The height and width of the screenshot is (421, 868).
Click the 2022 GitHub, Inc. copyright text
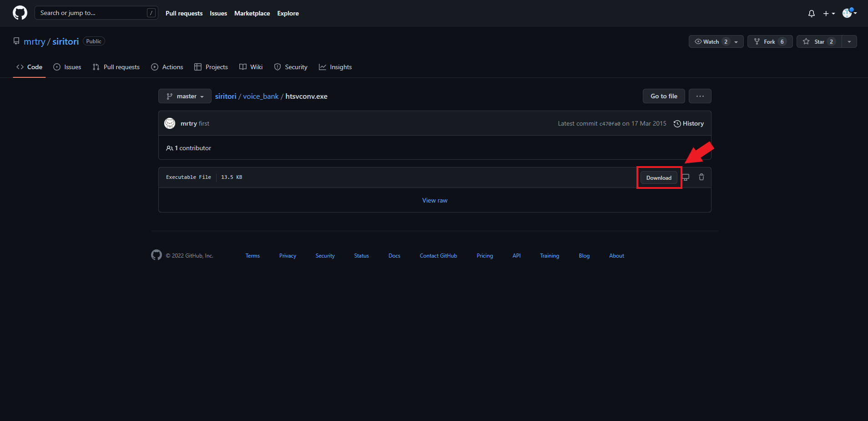tap(190, 256)
